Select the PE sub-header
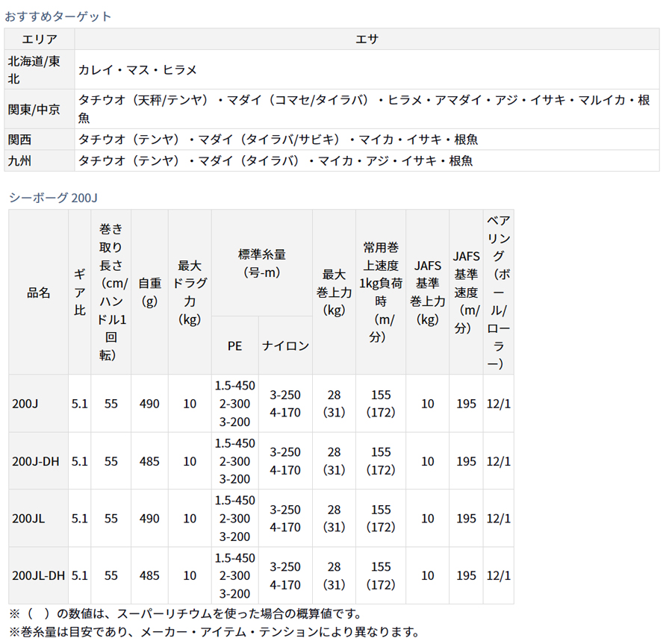 235,346
